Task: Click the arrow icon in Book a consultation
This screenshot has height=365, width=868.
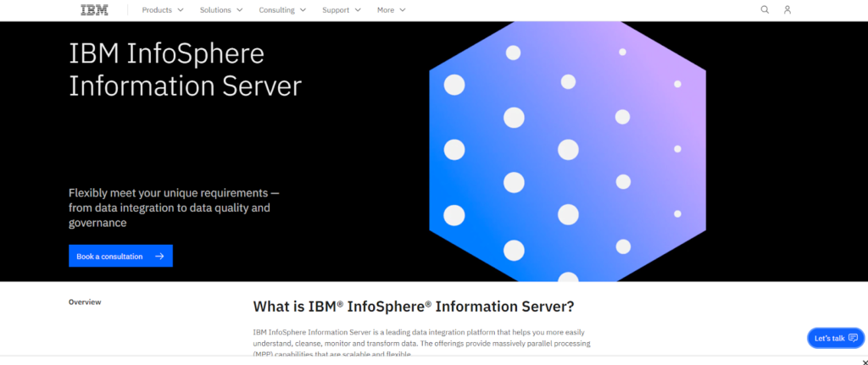Action: (159, 257)
